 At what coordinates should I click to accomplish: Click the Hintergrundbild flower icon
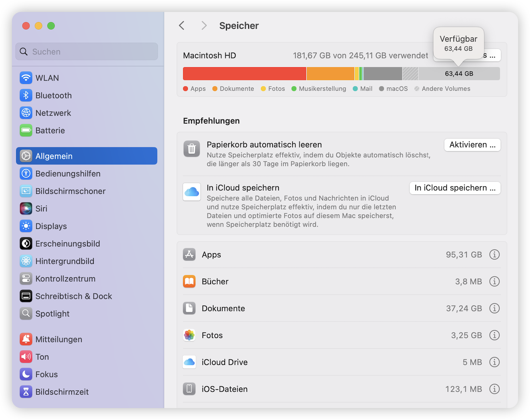[x=26, y=261]
